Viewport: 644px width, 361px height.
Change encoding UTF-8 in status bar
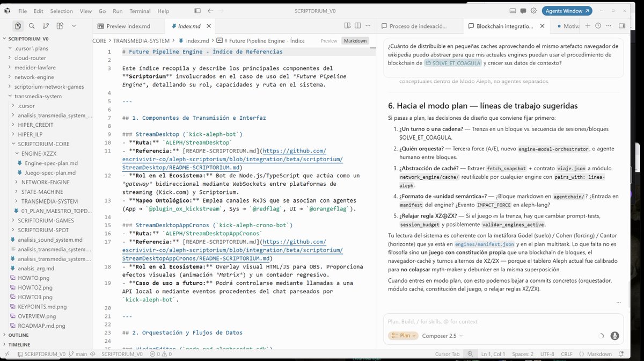pos(547,354)
